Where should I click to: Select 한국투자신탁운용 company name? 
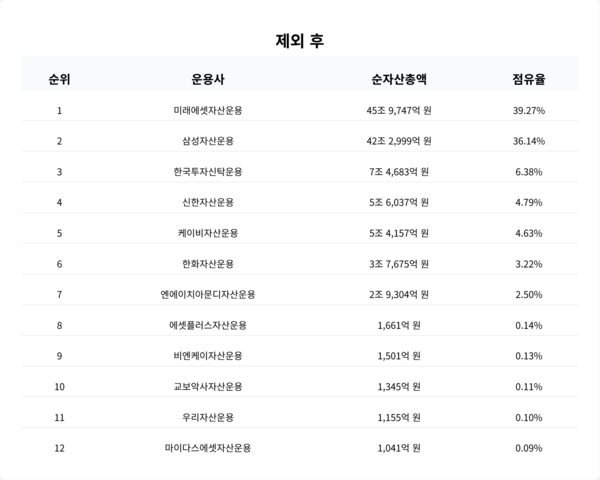(208, 172)
